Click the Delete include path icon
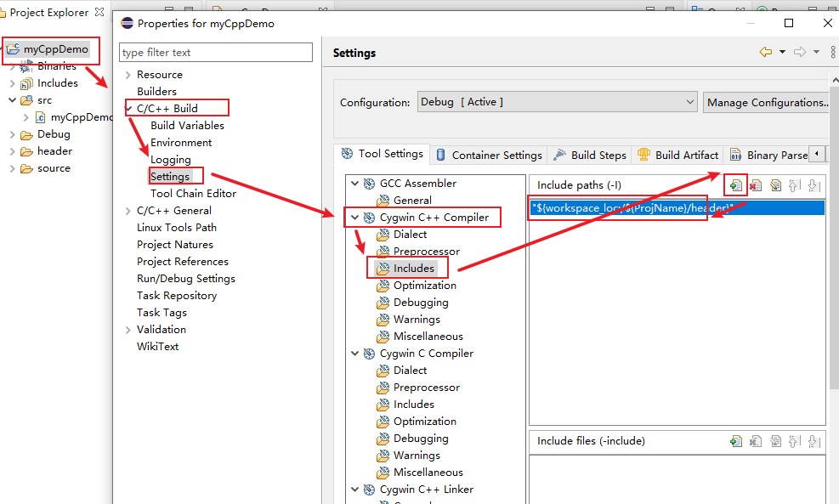 pyautogui.click(x=756, y=184)
